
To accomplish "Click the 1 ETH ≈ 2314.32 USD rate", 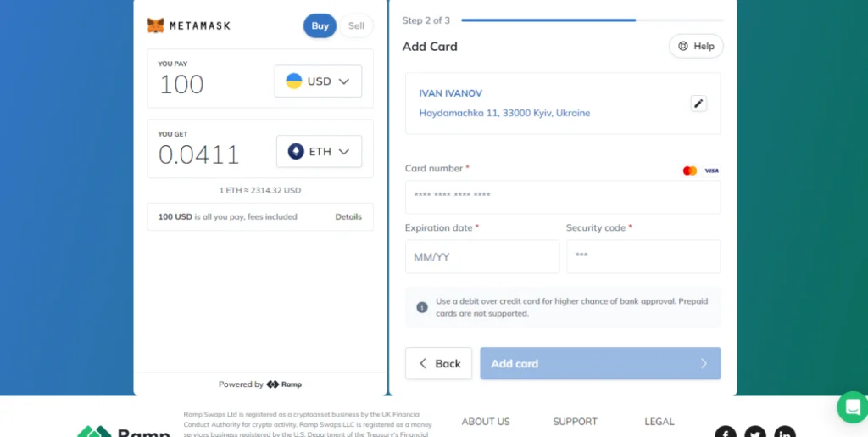I will tap(260, 190).
